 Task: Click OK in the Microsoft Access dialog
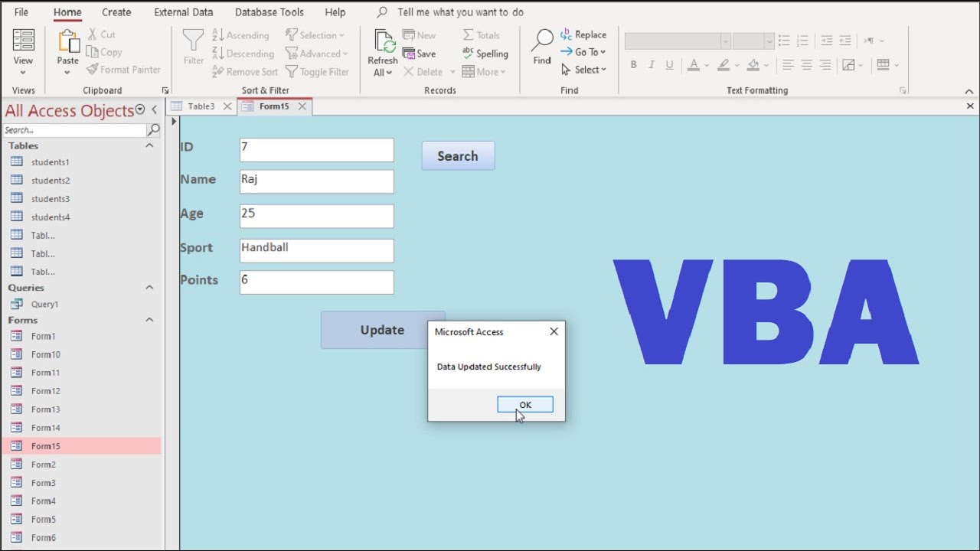pyautogui.click(x=525, y=405)
